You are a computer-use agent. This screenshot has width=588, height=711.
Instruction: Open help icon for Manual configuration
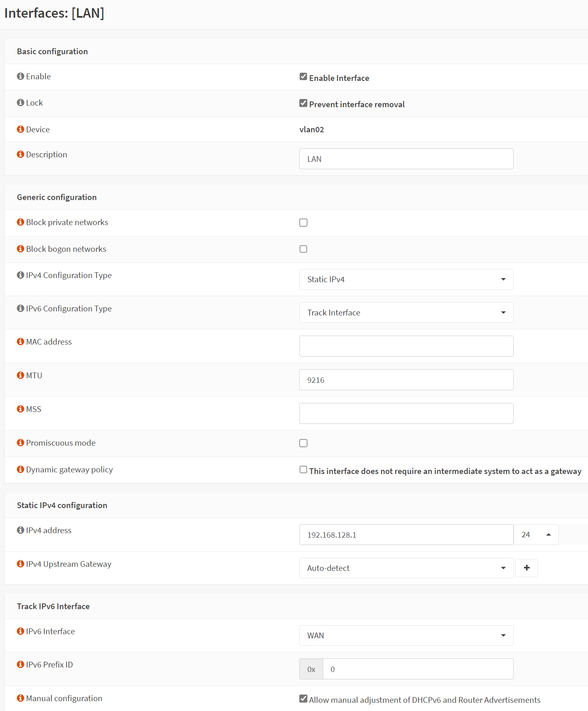(21, 698)
